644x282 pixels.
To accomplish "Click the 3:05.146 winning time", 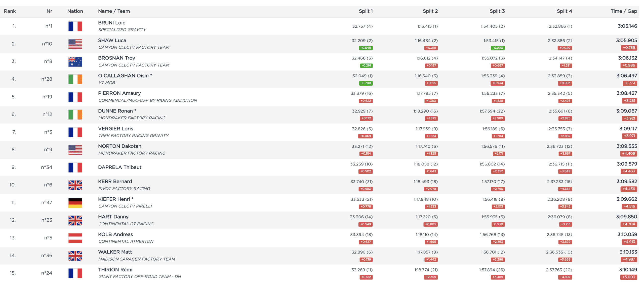I will (627, 26).
